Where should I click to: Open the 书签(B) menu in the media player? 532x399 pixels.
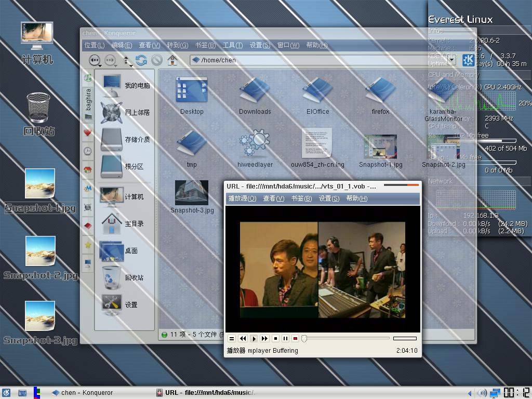[x=301, y=198]
